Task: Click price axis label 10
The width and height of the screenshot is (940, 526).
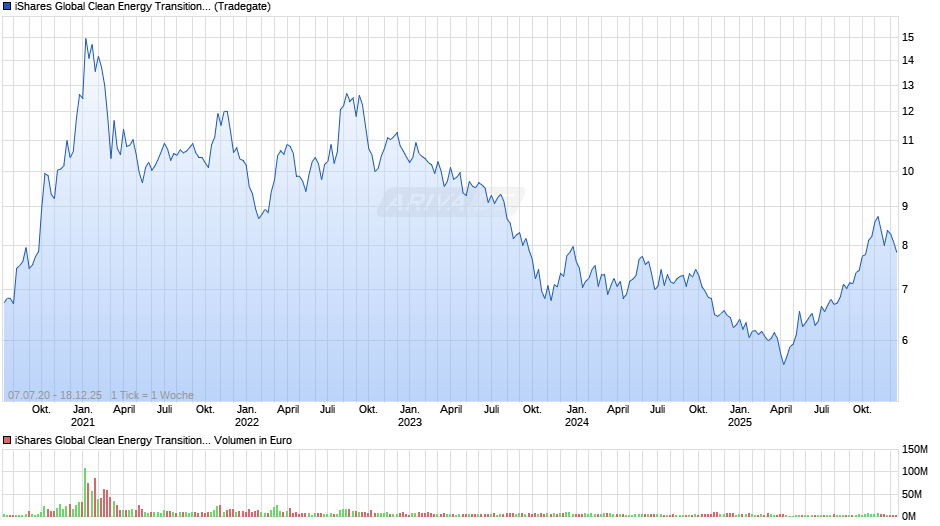Action: click(x=908, y=172)
